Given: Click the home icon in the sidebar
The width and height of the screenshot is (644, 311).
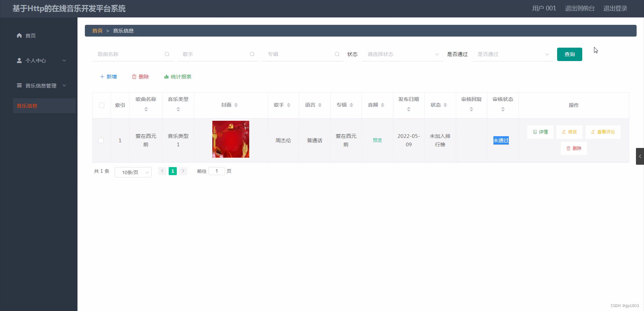Looking at the screenshot, I should point(19,35).
